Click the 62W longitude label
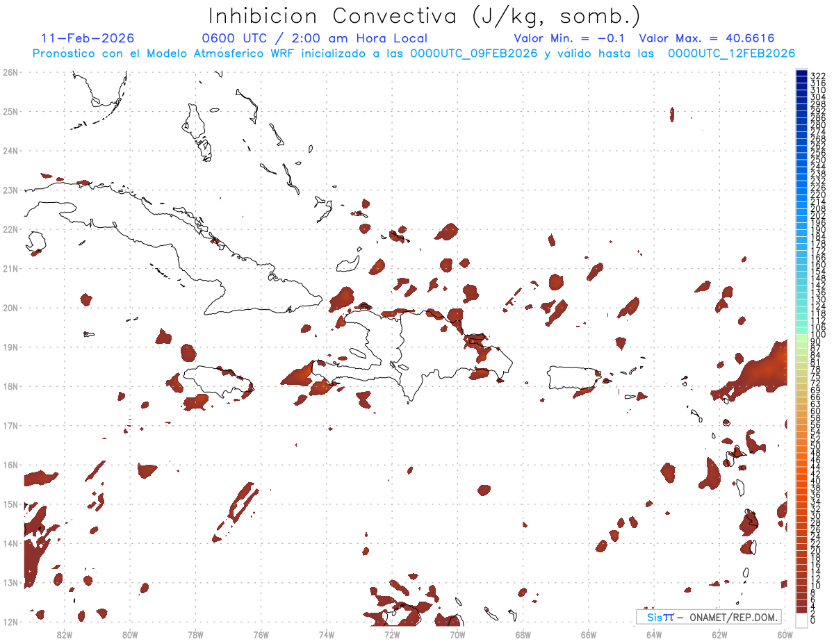Screen dimensions: 834x644 pos(719,634)
